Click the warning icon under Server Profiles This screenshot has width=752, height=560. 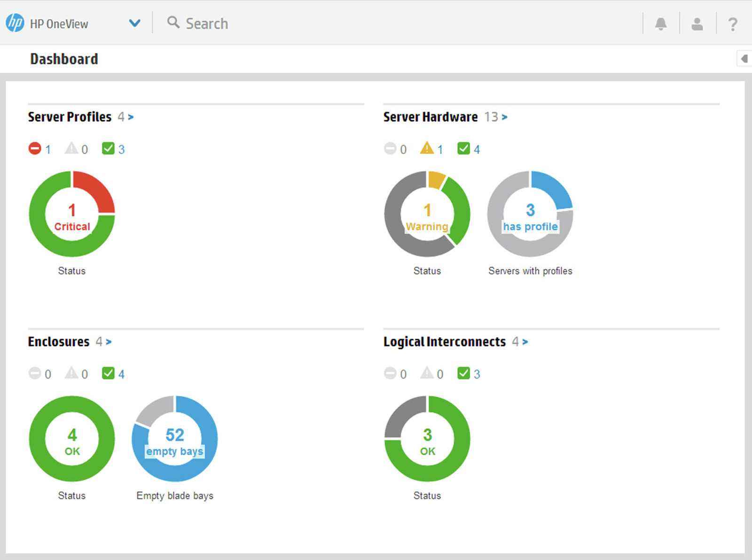pyautogui.click(x=71, y=148)
